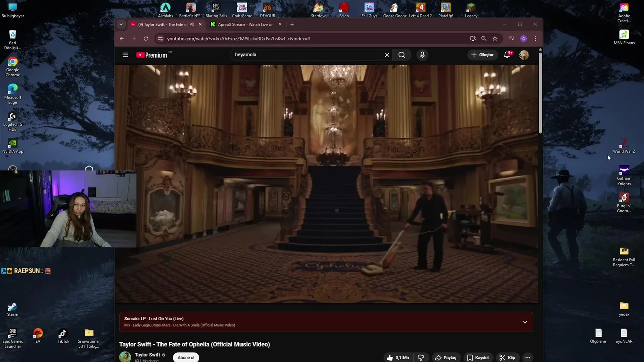Click the Klip clip button
The width and height of the screenshot is (644, 362).
(508, 357)
